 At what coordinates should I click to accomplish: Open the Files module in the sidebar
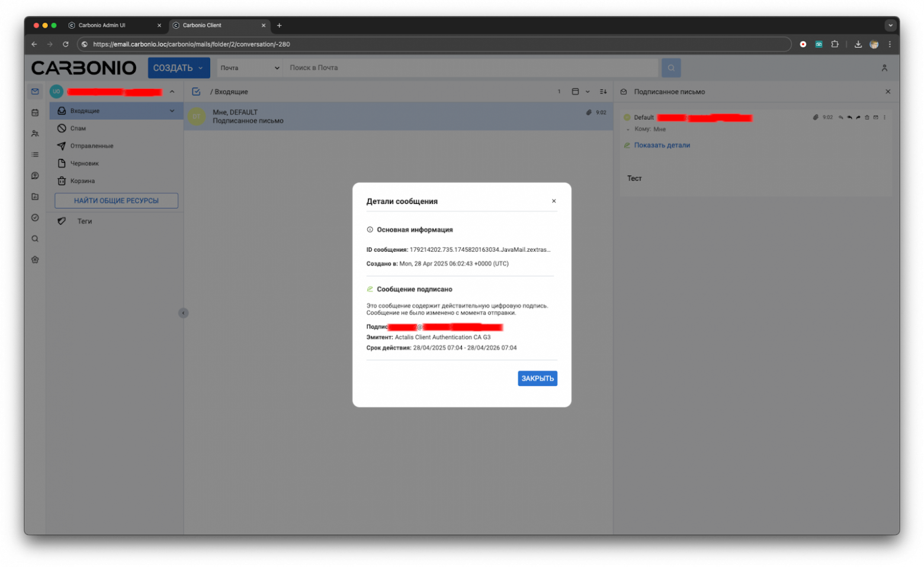(35, 197)
